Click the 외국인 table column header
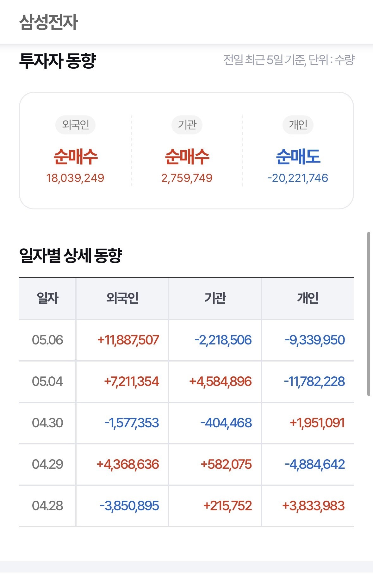 coord(122,298)
